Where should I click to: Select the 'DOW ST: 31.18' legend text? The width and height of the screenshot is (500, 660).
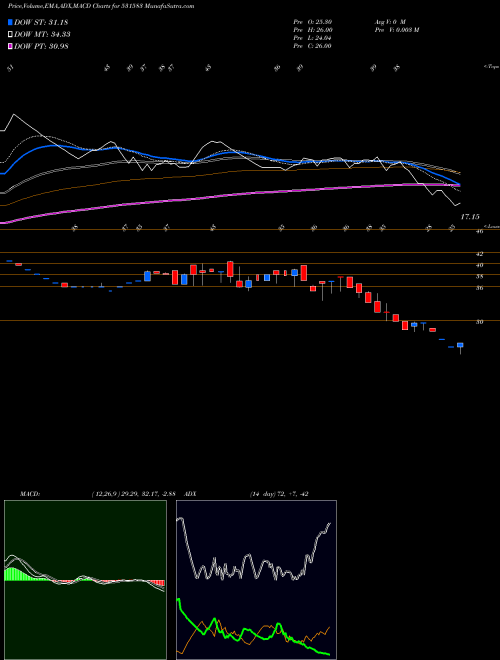pyautogui.click(x=41, y=22)
